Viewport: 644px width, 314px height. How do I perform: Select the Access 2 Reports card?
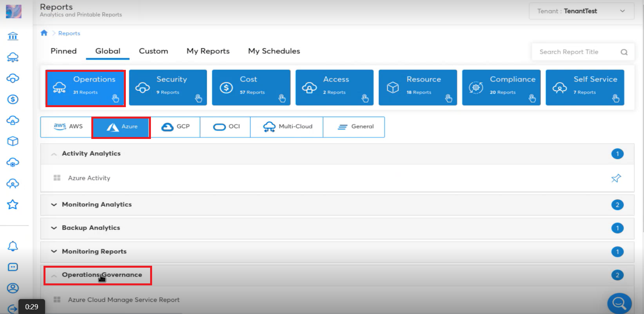(334, 88)
